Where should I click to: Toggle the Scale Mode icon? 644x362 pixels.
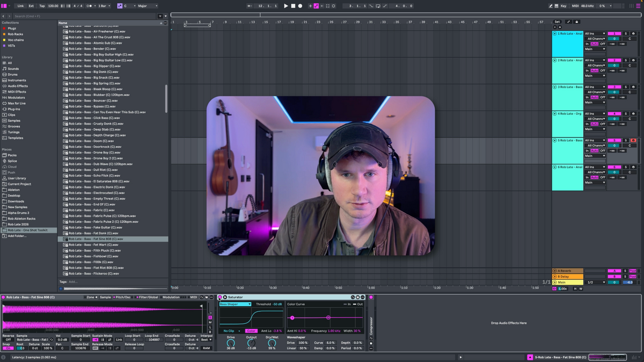click(119, 6)
